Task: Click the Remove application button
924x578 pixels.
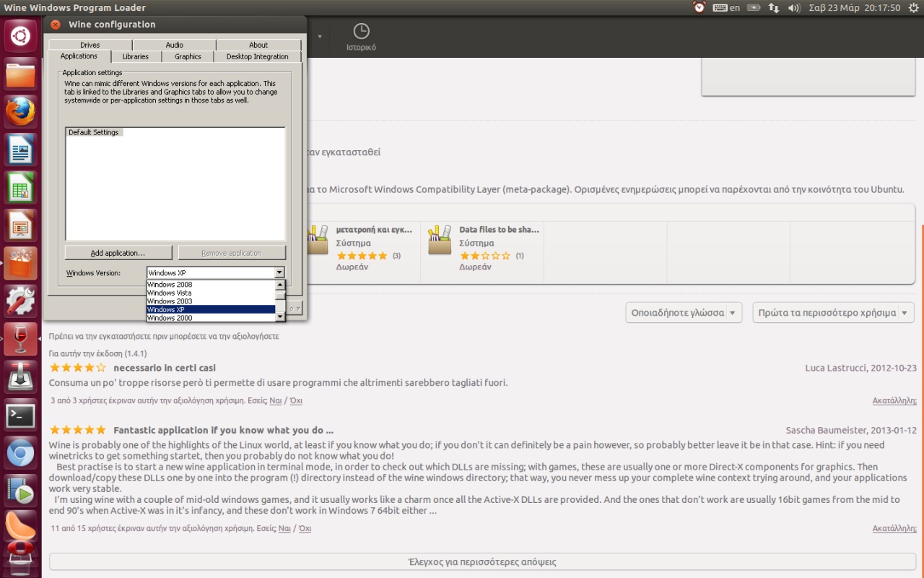Action: click(232, 253)
